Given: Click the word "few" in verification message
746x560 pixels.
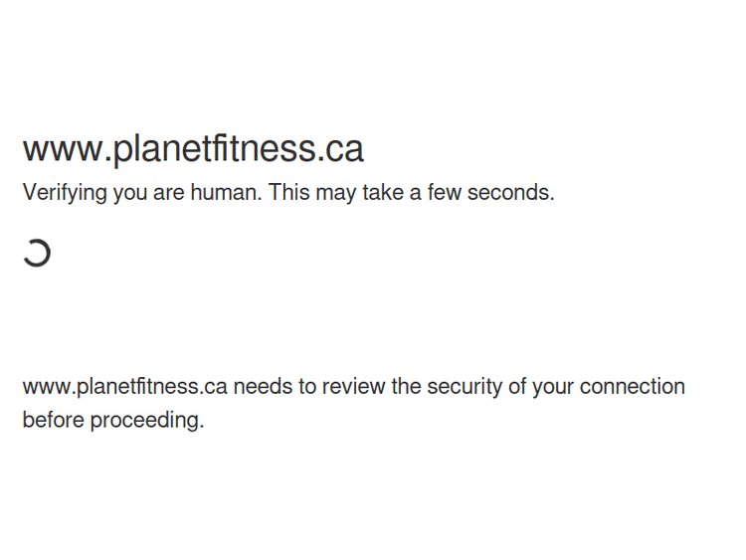Looking at the screenshot, I should (445, 193).
